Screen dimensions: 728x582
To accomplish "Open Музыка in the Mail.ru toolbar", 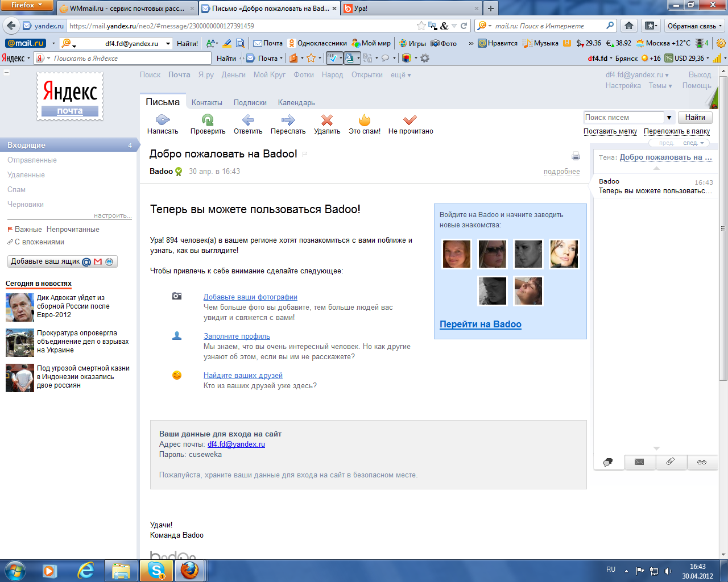I will tap(540, 43).
